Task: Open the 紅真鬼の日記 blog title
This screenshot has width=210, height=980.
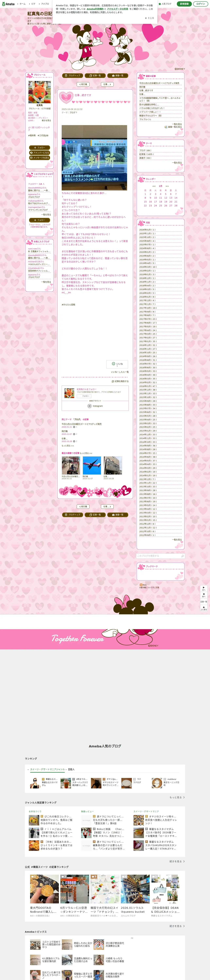Action: click(40, 14)
